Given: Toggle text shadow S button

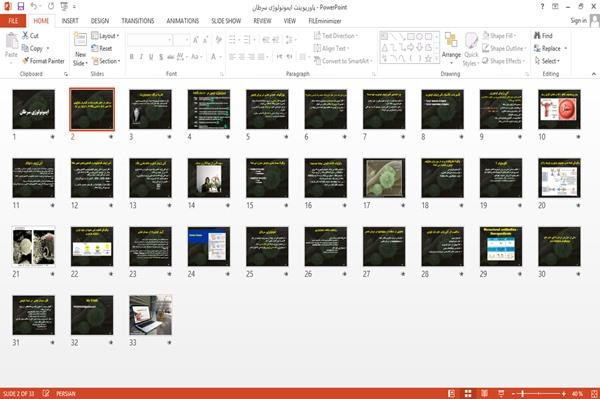Looking at the screenshot, I should coord(161,57).
